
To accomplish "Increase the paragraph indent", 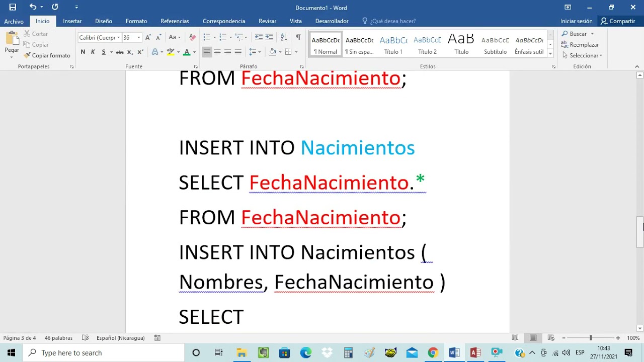I will pos(269,38).
